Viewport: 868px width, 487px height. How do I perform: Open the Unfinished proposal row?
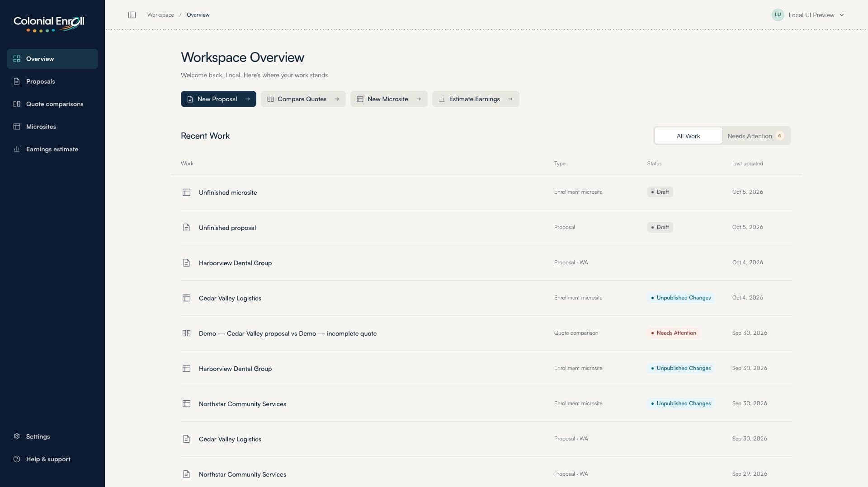click(486, 227)
